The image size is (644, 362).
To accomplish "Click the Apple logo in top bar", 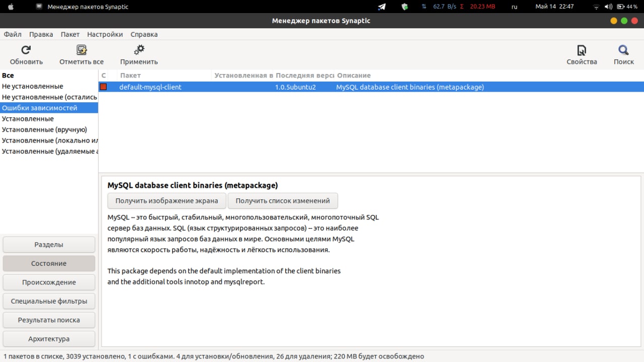I will coord(11,7).
